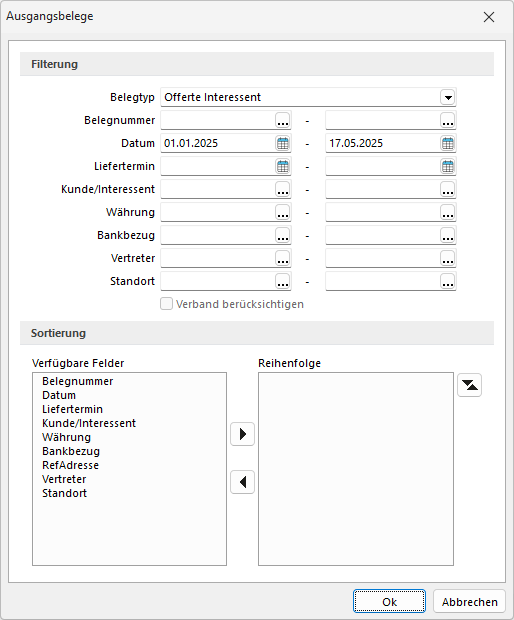Confirm dialog with Ok button
514x620 pixels.
pyautogui.click(x=389, y=601)
